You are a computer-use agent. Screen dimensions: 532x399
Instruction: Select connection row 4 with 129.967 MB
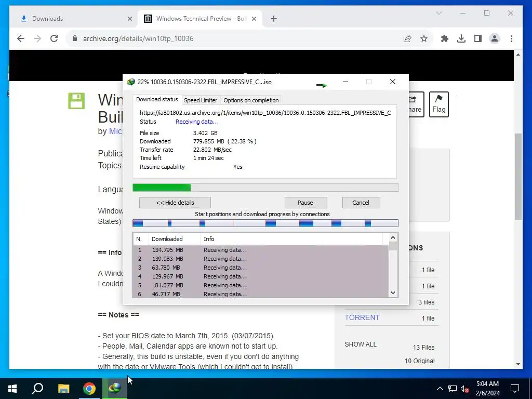(x=261, y=276)
